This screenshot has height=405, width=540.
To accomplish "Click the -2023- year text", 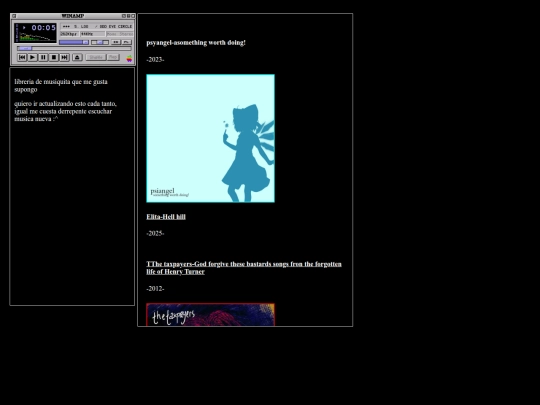I will pos(155,60).
